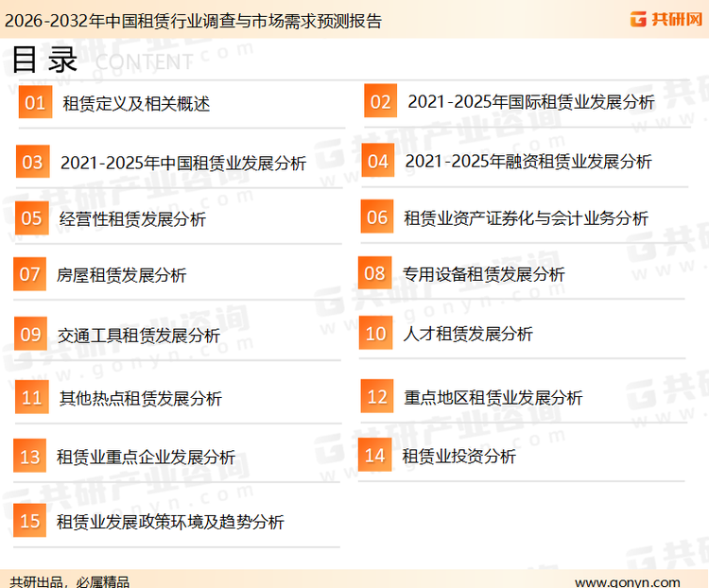Click the footer slogan 共研出品, 必属精品
The width and height of the screenshot is (709, 588).
click(x=70, y=582)
